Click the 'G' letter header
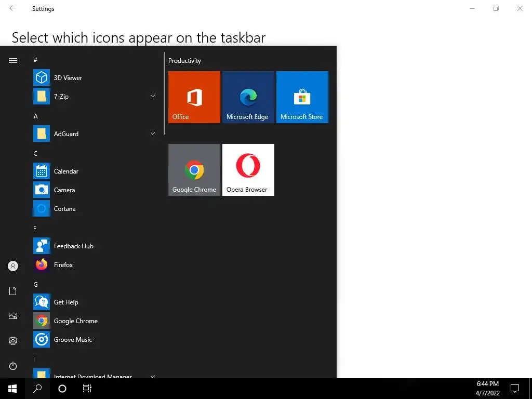Screen dimensions: 532x399 point(36,284)
